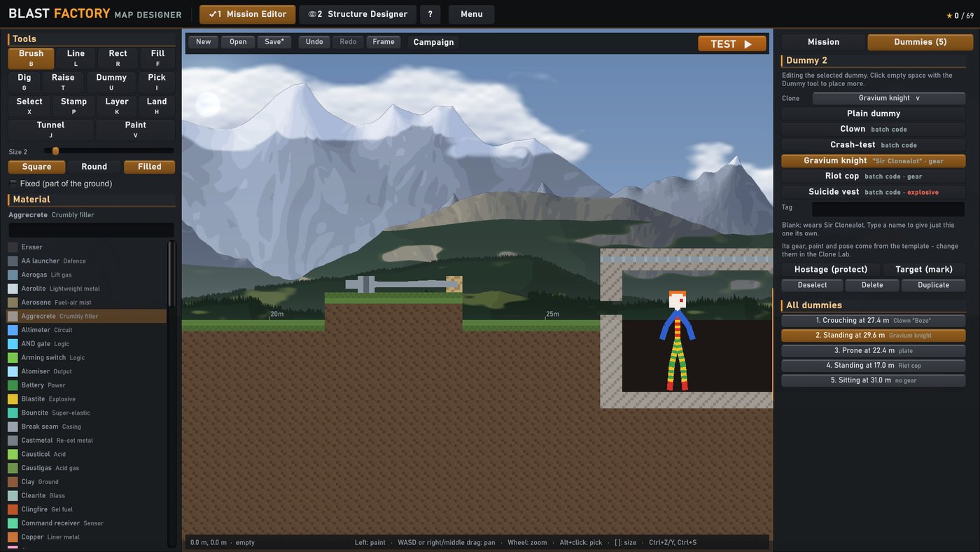Image resolution: width=980 pixels, height=552 pixels.
Task: Toggle the Filled brush option
Action: tap(150, 167)
